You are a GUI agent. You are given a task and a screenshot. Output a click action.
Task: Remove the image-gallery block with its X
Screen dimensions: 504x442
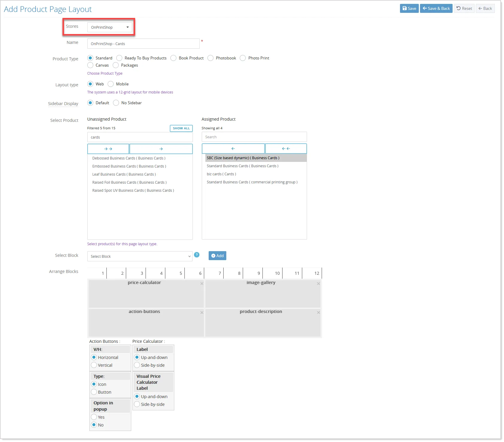pos(318,283)
